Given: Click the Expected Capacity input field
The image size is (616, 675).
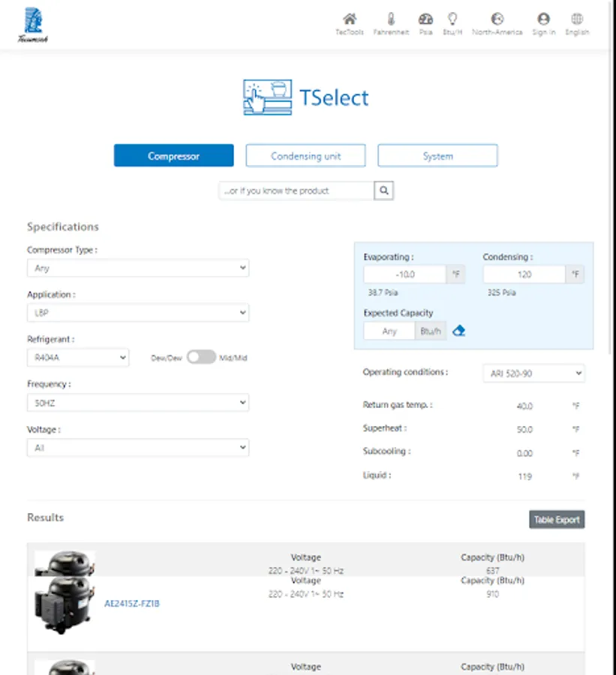Looking at the screenshot, I should pos(389,331).
